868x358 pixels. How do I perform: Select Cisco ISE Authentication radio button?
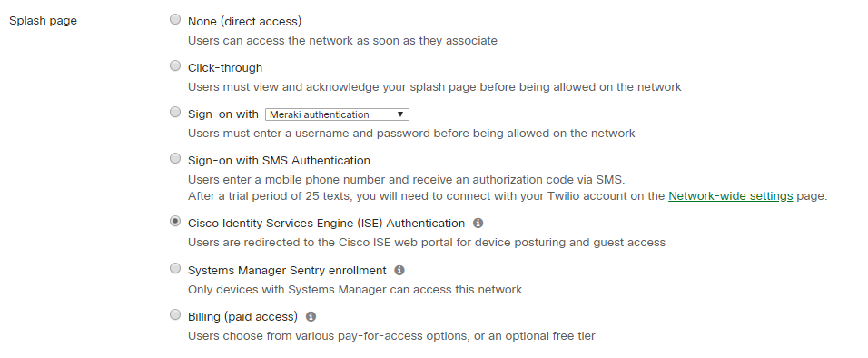(175, 222)
